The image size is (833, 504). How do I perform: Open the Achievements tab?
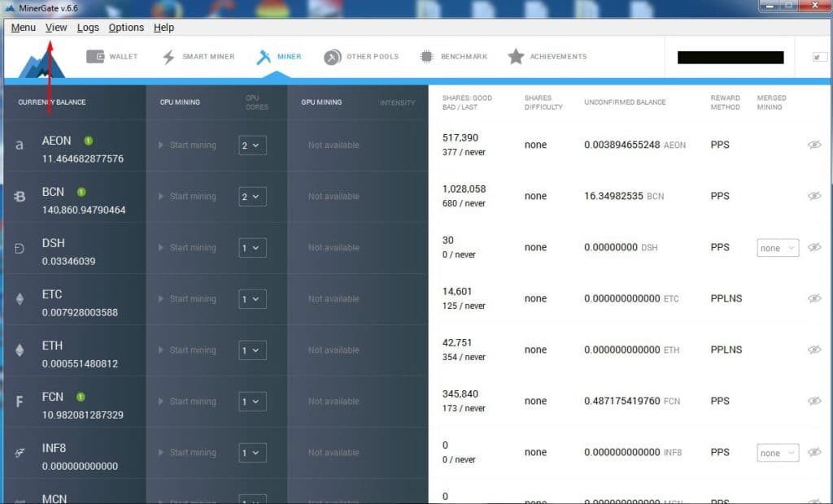547,56
